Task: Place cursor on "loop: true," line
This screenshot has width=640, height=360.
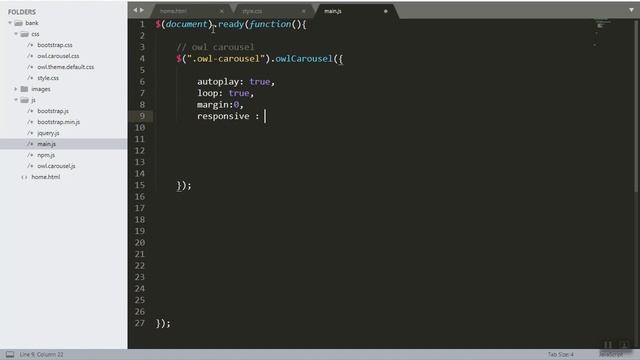Action: tap(225, 93)
